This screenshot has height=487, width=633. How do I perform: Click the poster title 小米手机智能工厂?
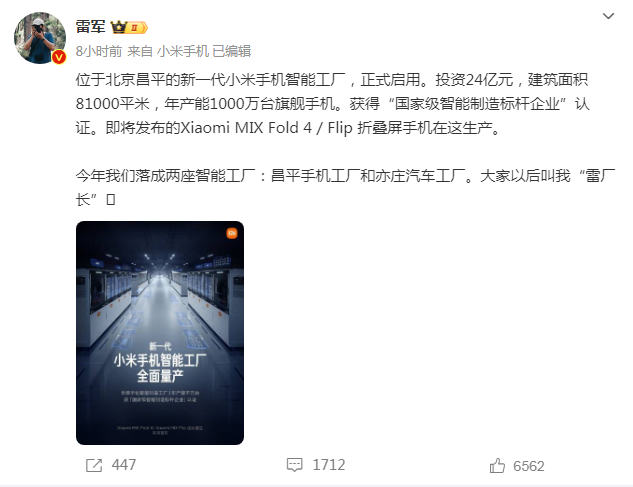(x=160, y=360)
